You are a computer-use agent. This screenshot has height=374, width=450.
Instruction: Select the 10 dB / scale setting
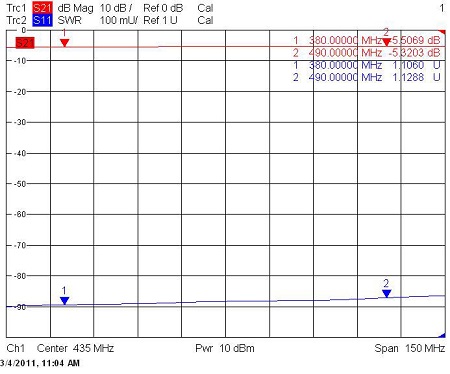coord(116,8)
